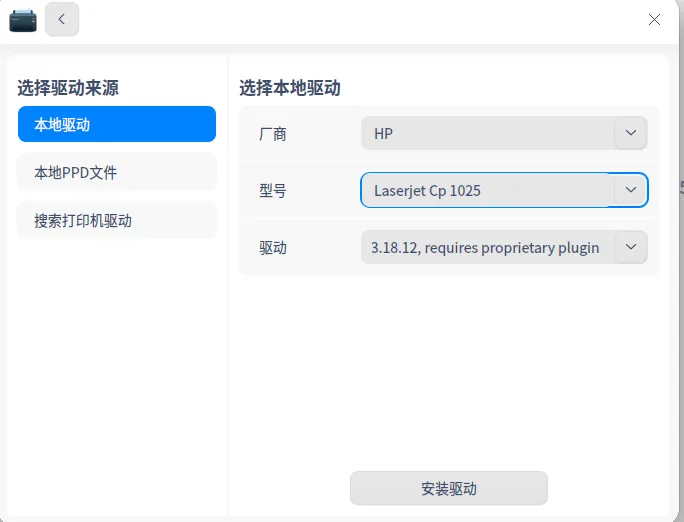Switch to 本地PPD文件 source
The width and height of the screenshot is (684, 522).
point(117,172)
